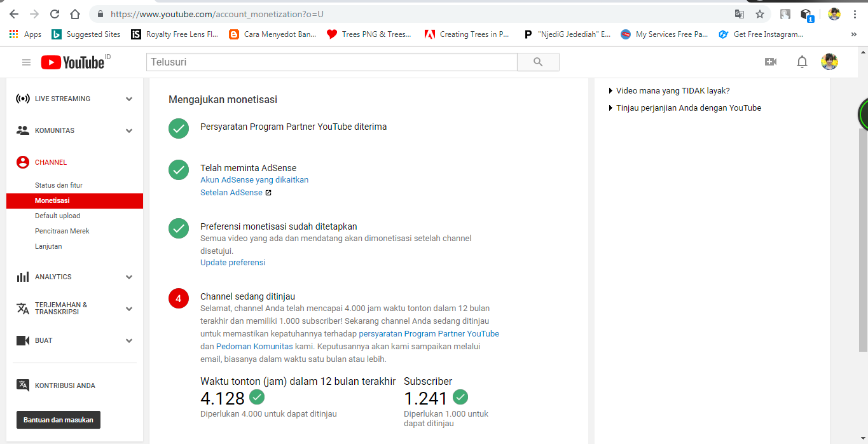868x444 pixels.
Task: Click the extension icon with blue badge
Action: (x=807, y=15)
